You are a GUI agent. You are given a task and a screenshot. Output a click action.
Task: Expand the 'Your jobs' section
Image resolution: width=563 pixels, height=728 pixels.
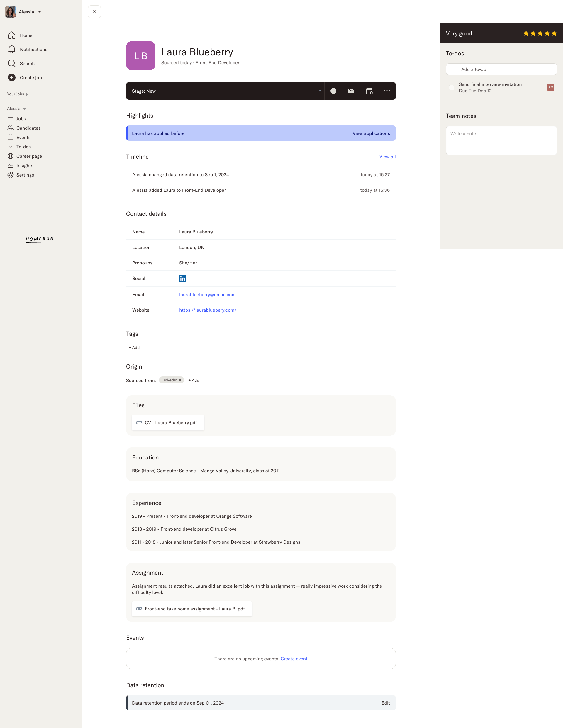tap(17, 94)
